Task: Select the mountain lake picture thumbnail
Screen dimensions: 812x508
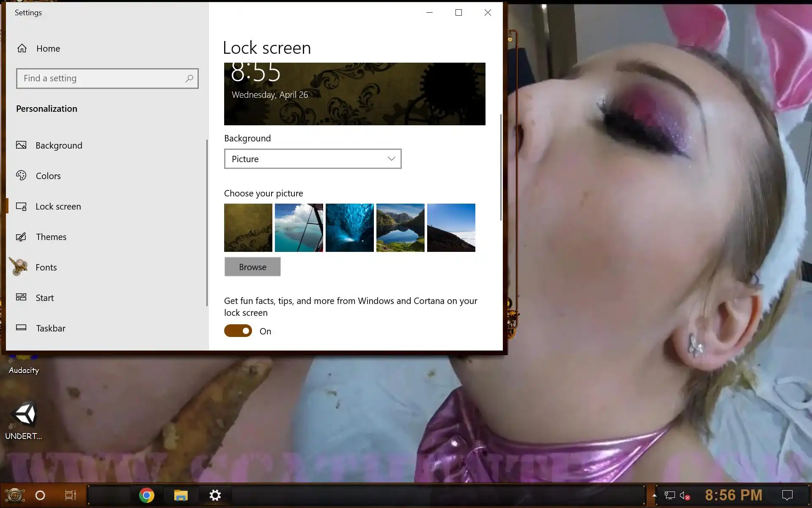Action: (401, 228)
